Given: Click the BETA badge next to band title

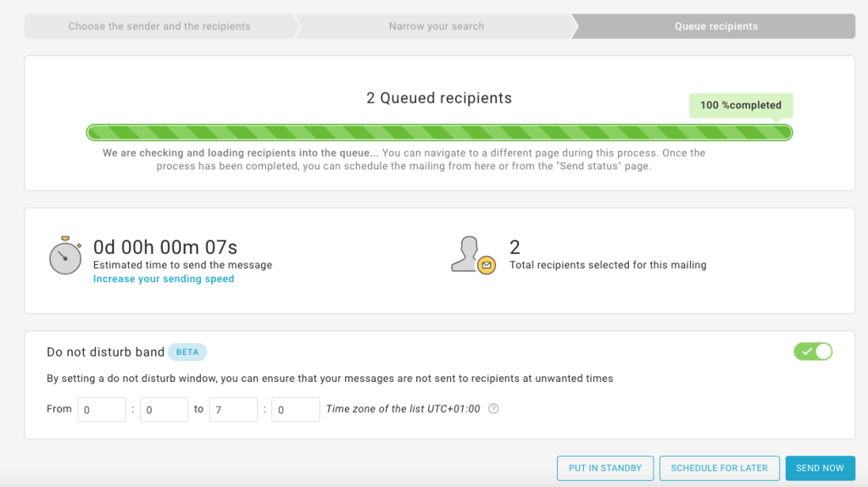Looking at the screenshot, I should coord(187,352).
